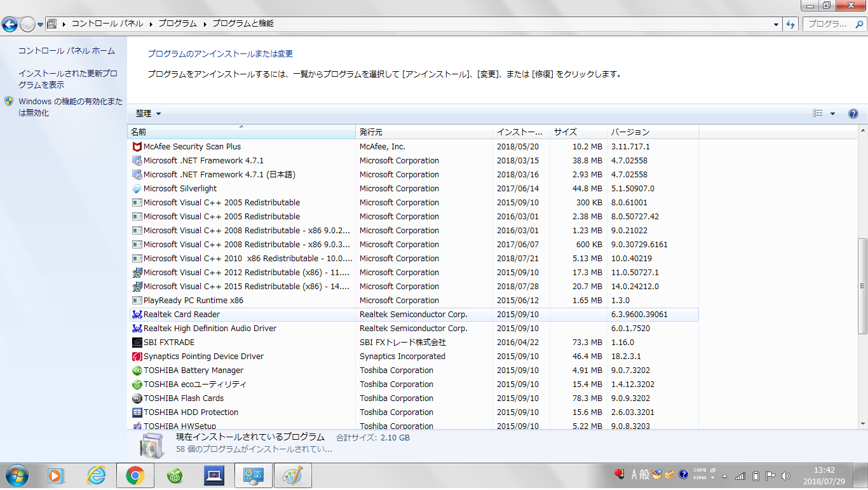The width and height of the screenshot is (868, 490).
Task: Select the Microsoft Visual C++ 2010 x86 Redistributable row
Action: click(413, 259)
